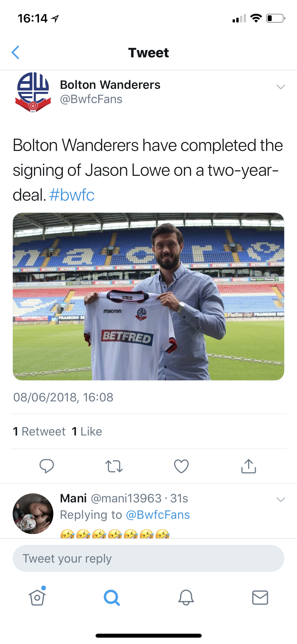View the 1 Like list
Image resolution: width=297 pixels, height=644 pixels.
pos(87,431)
